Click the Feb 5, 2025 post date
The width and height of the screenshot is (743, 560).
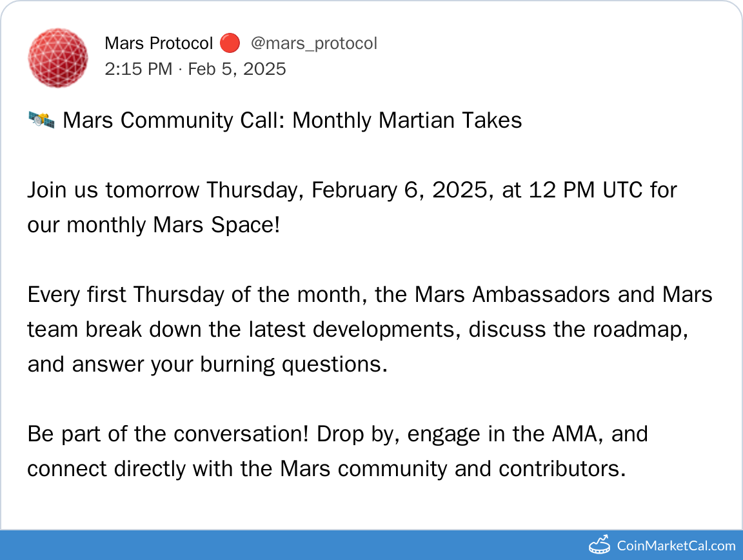pos(237,69)
